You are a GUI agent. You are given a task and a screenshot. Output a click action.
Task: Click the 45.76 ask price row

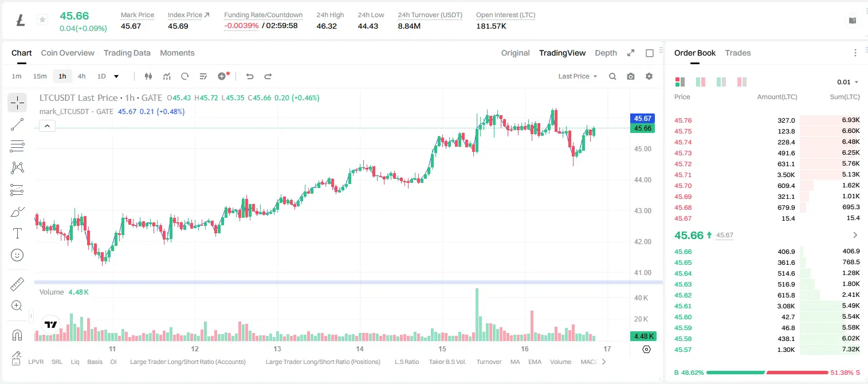(767, 120)
